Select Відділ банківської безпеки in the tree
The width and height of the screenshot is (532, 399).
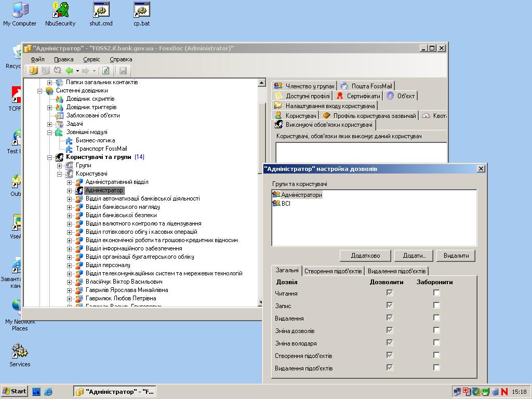coord(121,215)
